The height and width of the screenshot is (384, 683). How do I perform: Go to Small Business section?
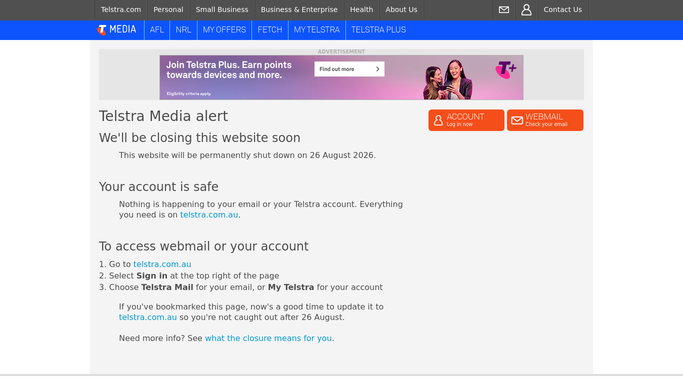point(222,10)
